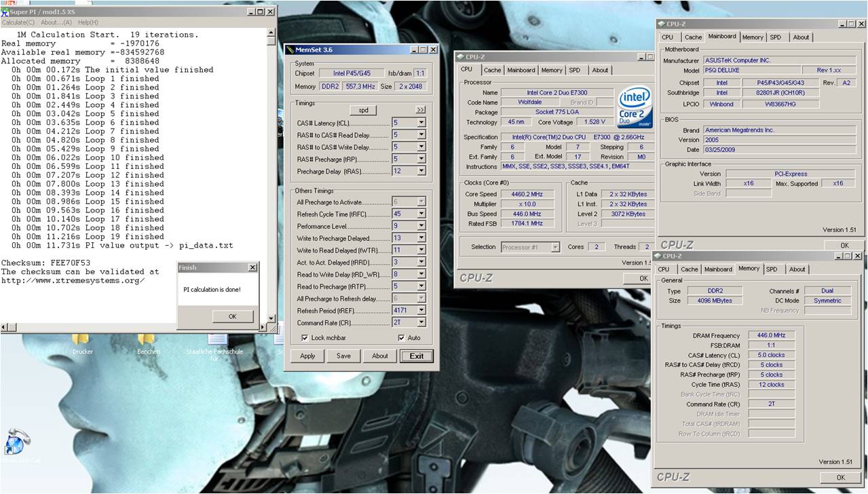Open the Act. to Act. Delayed (tRRD) dropdown

tap(421, 262)
